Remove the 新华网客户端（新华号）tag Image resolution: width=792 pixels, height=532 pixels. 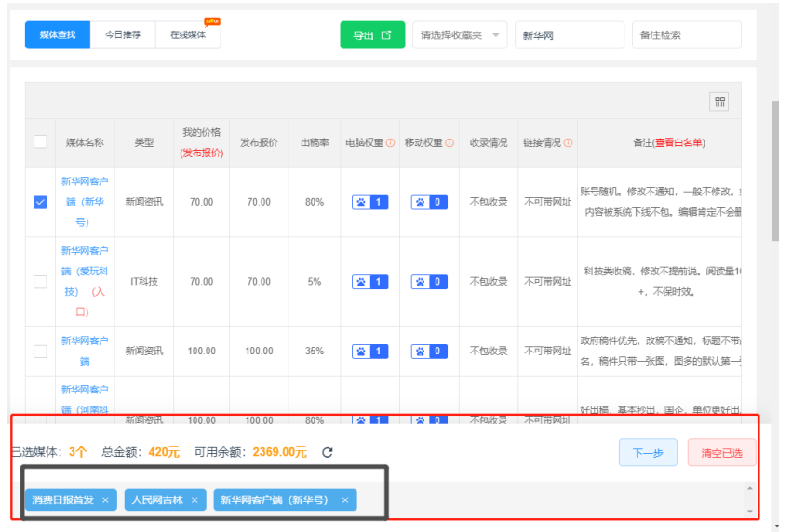[x=344, y=500]
